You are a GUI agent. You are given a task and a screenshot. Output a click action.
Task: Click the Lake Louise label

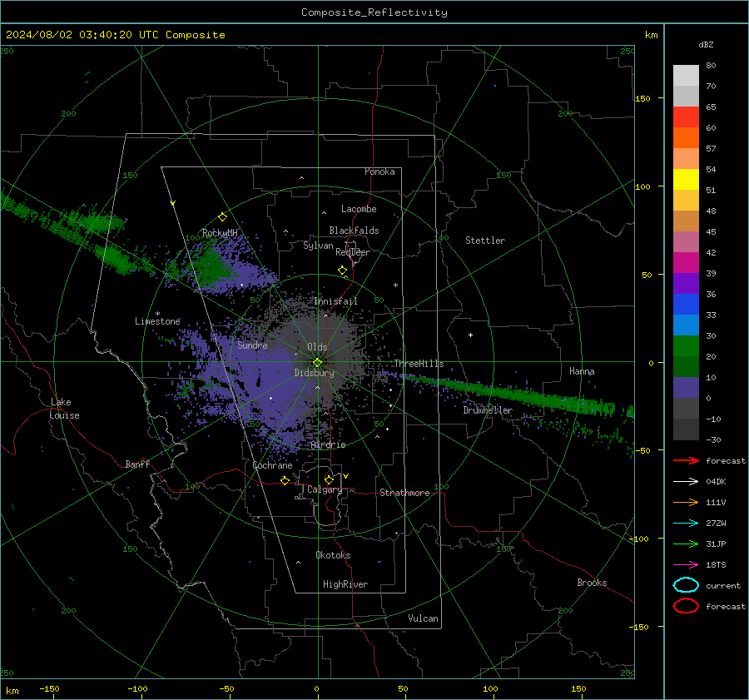(65, 409)
